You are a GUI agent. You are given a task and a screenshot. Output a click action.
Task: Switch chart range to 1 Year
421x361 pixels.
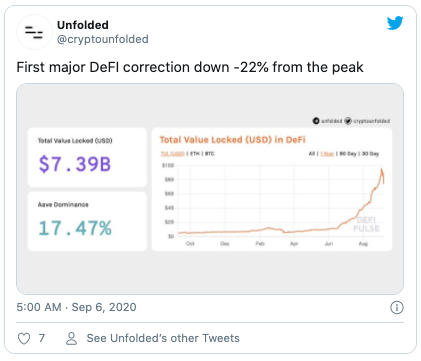tap(327, 154)
